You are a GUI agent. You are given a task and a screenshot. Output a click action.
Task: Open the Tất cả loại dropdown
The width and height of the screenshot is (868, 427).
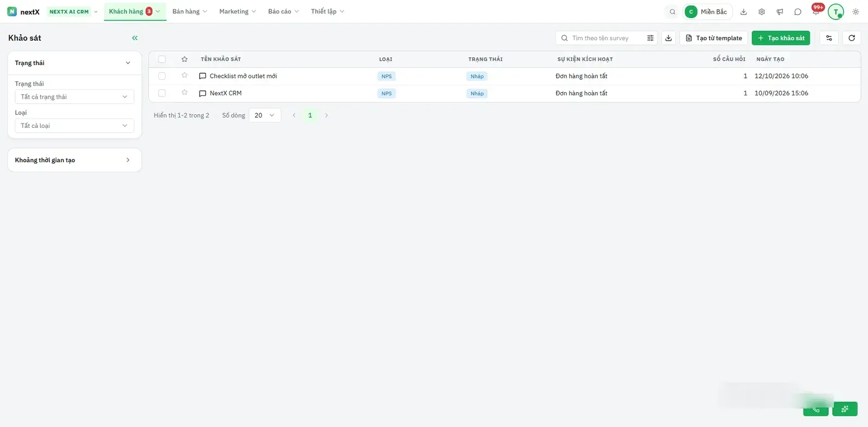pyautogui.click(x=74, y=126)
